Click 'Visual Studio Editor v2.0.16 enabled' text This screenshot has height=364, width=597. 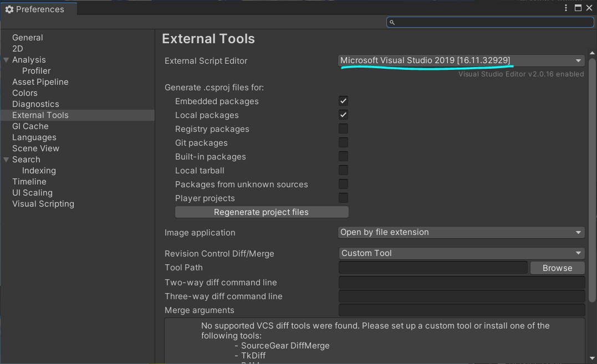tap(521, 74)
